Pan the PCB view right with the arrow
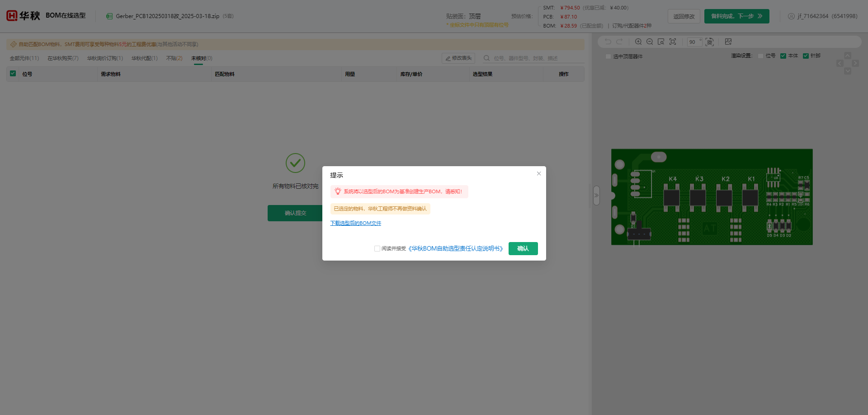Viewport: 868px width, 415px height. pos(855,63)
